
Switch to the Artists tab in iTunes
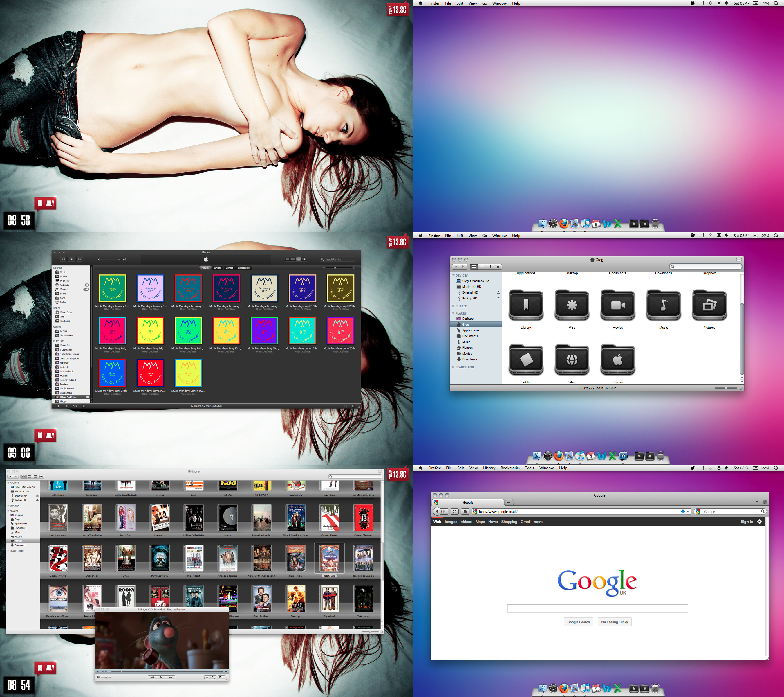point(218,268)
